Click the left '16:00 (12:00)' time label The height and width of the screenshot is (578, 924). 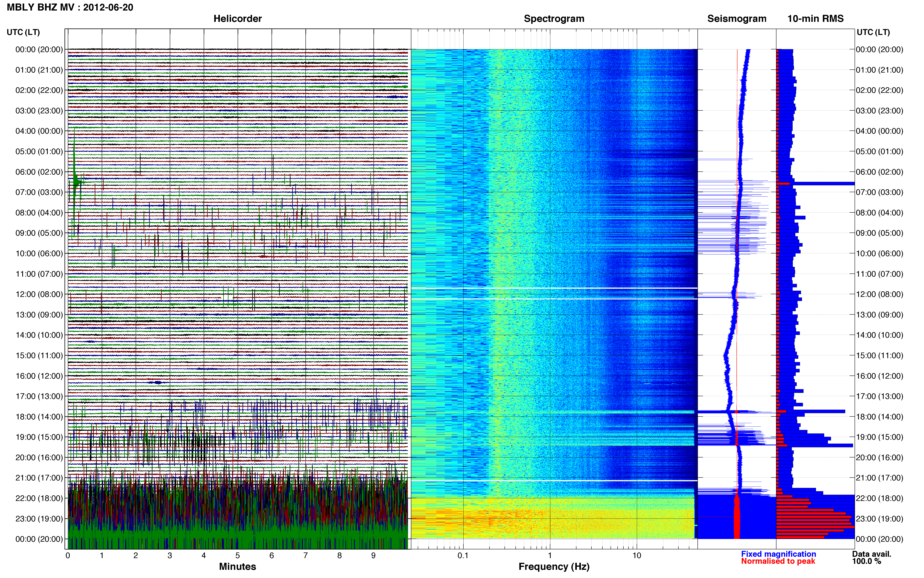coord(39,376)
